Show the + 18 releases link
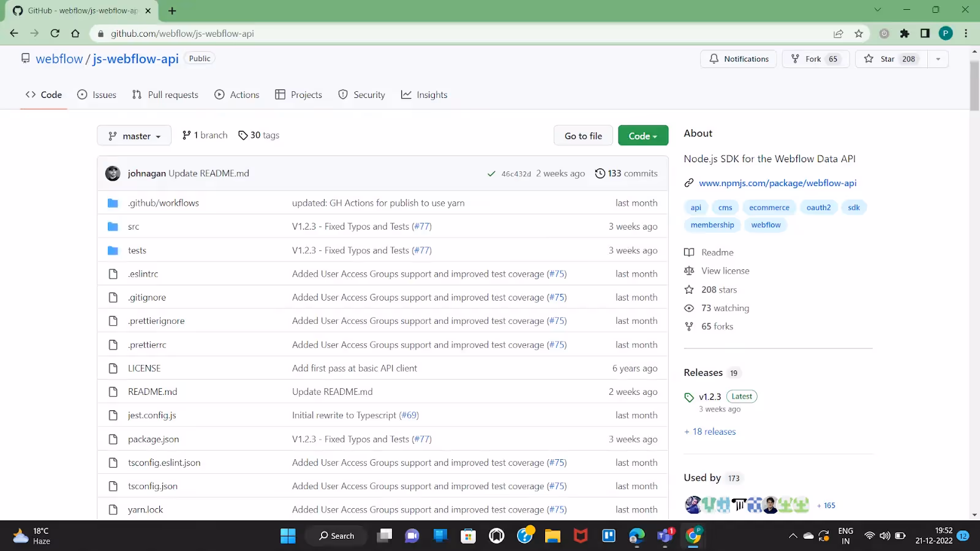 pyautogui.click(x=710, y=432)
